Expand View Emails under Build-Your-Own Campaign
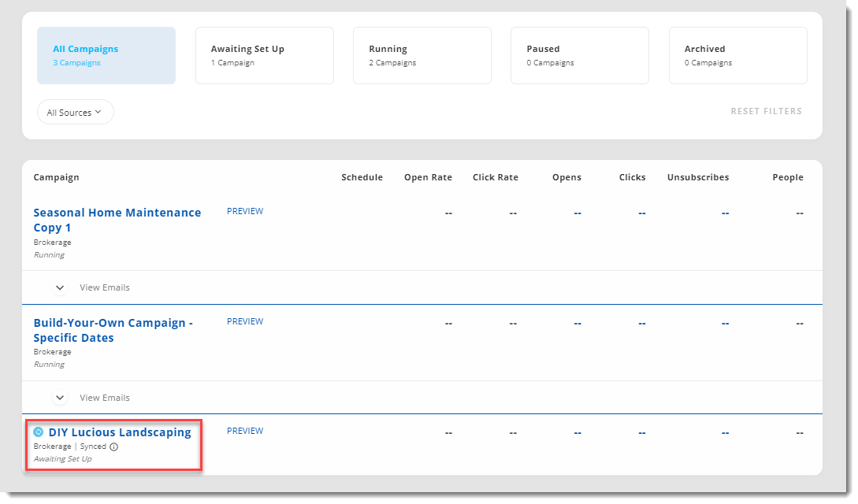 coord(60,398)
